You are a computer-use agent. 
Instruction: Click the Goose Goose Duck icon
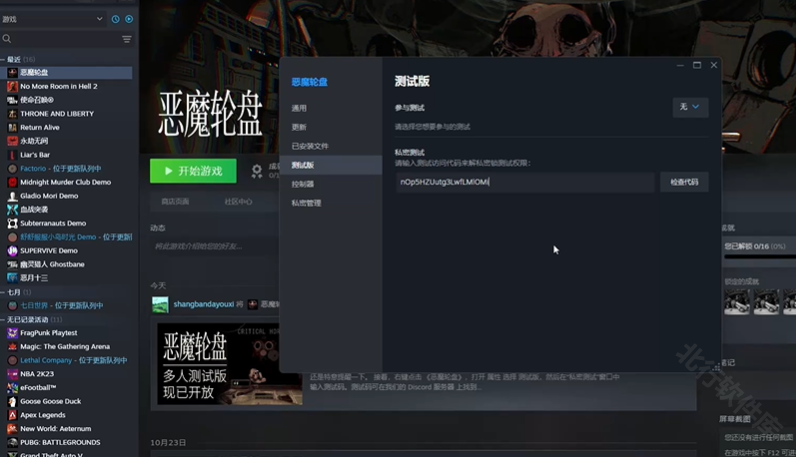[12, 402]
